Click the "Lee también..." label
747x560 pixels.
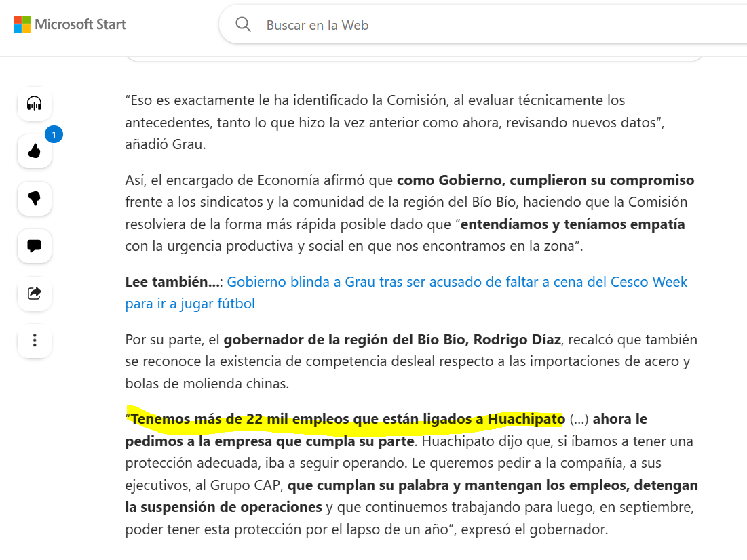coord(174,282)
